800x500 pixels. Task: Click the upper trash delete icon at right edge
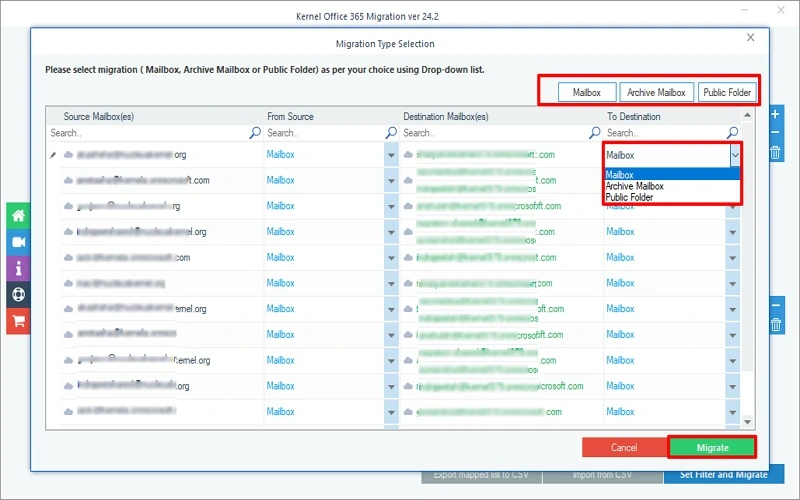tap(775, 152)
